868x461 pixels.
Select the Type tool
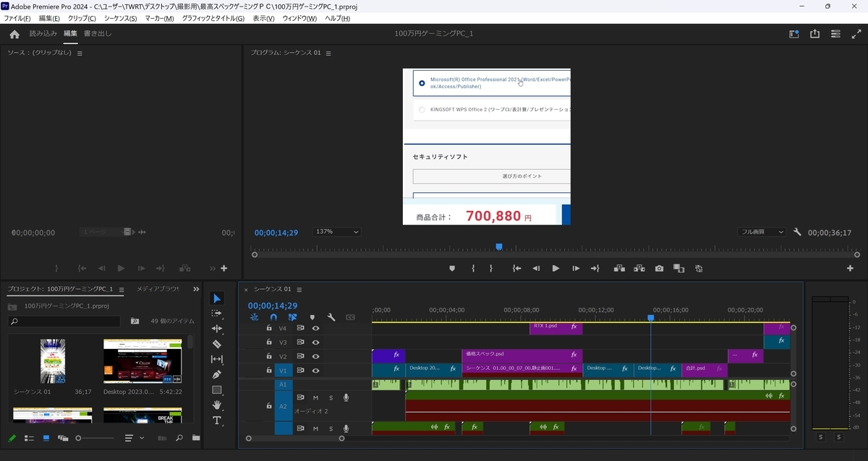coord(217,421)
